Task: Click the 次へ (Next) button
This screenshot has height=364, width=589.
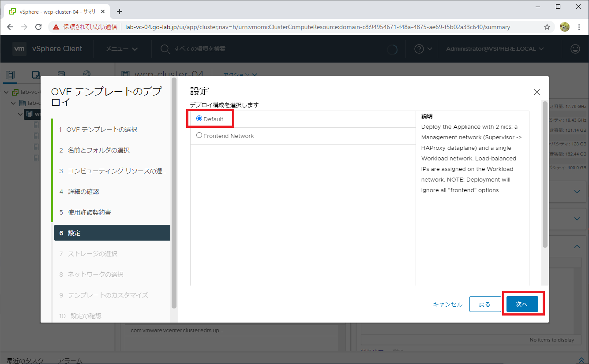Action: coord(522,304)
